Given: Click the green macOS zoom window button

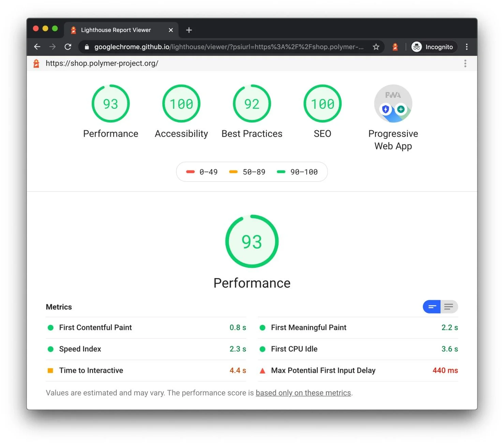Looking at the screenshot, I should [x=55, y=28].
